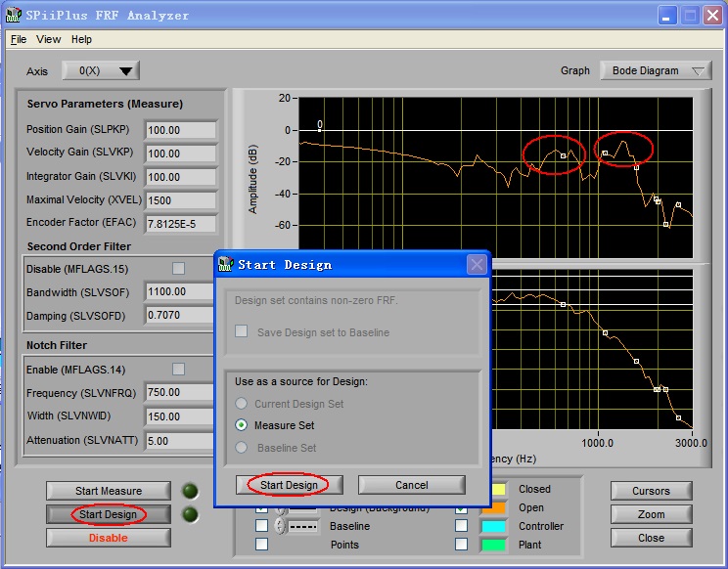
Task: Open the Graph Bode Diagram dropdown
Action: coord(656,71)
